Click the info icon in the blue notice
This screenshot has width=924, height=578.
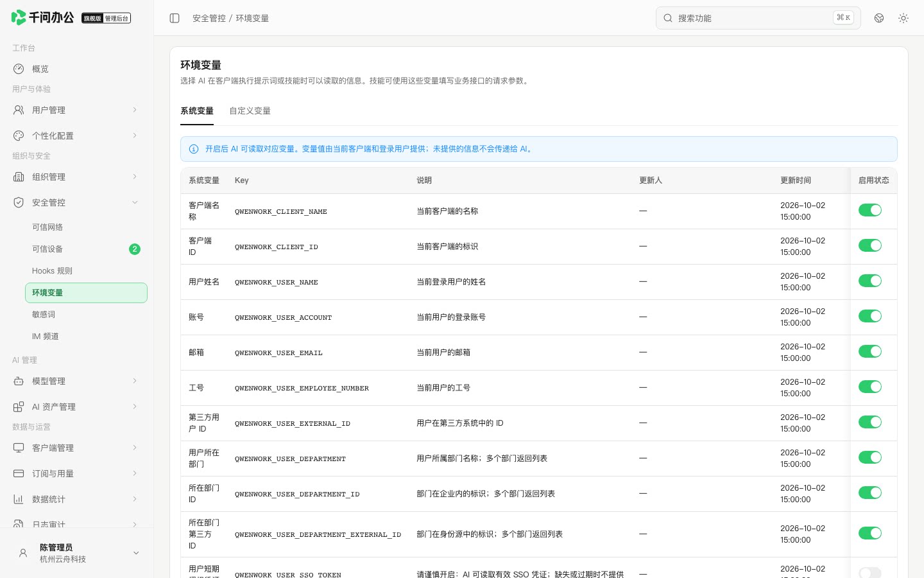[x=194, y=149]
